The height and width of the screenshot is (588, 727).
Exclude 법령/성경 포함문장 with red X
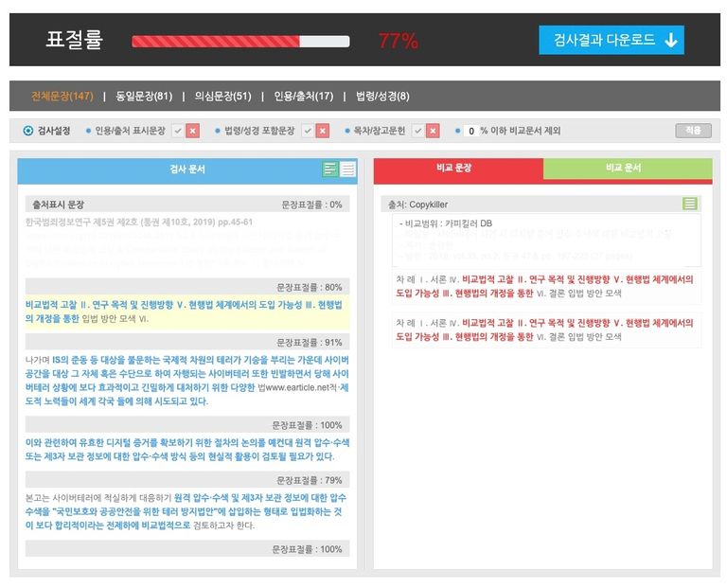(x=322, y=131)
